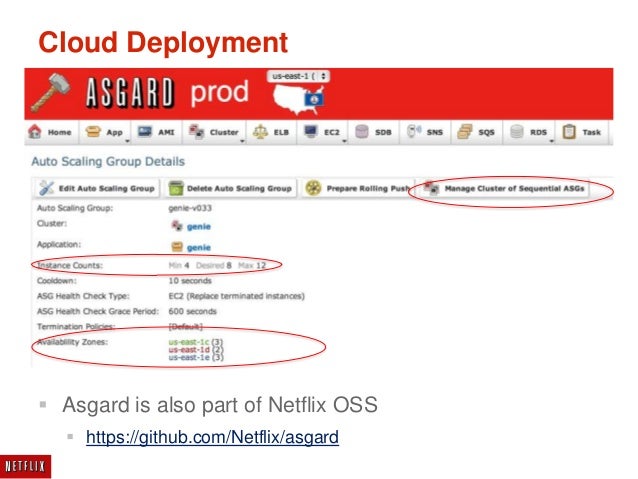This screenshot has width=638, height=479.
Task: Click the Rolling Push wheel icon
Action: (313, 188)
